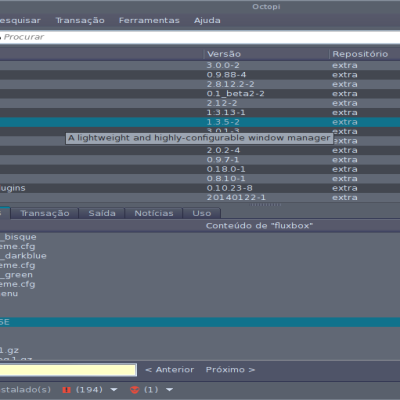Click the red outdated packages icon beside (194)
400x400 pixels.
pos(67,390)
